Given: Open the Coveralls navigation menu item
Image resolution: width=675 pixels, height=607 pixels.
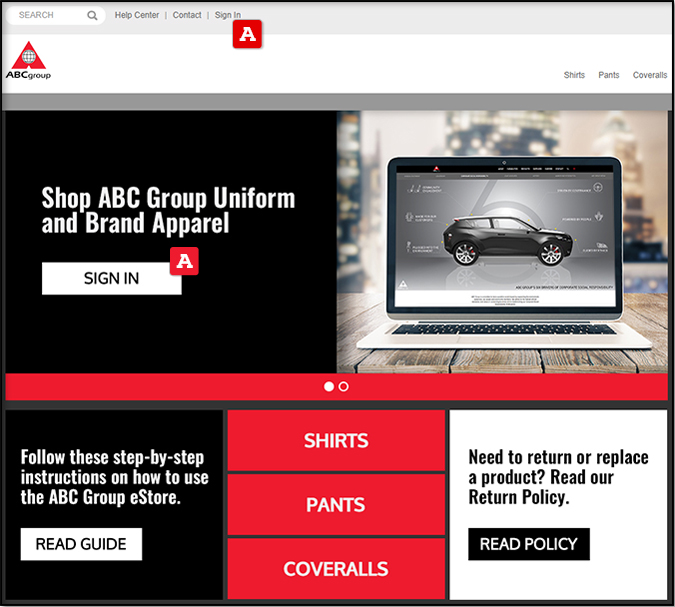Looking at the screenshot, I should click(650, 75).
